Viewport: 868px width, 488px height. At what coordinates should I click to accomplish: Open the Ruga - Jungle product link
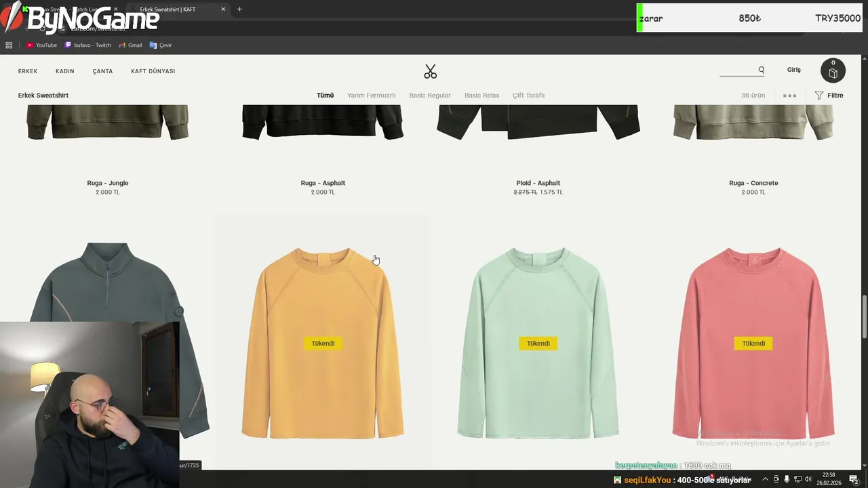tap(108, 183)
